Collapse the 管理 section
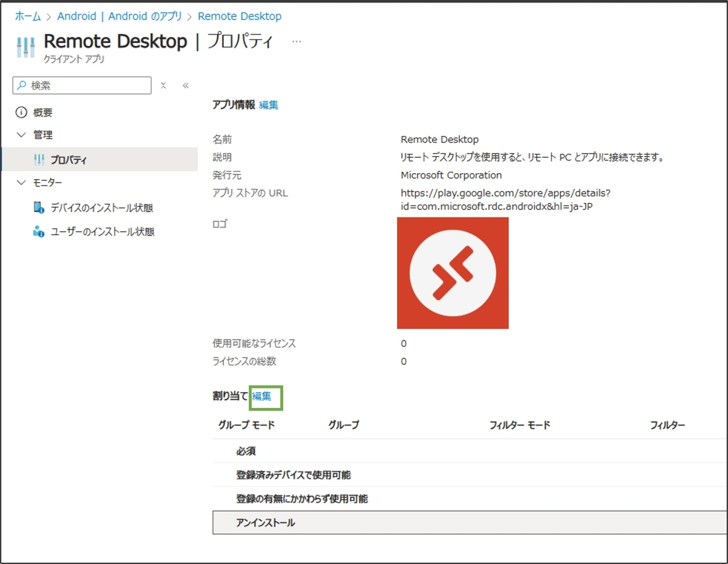 [22, 135]
